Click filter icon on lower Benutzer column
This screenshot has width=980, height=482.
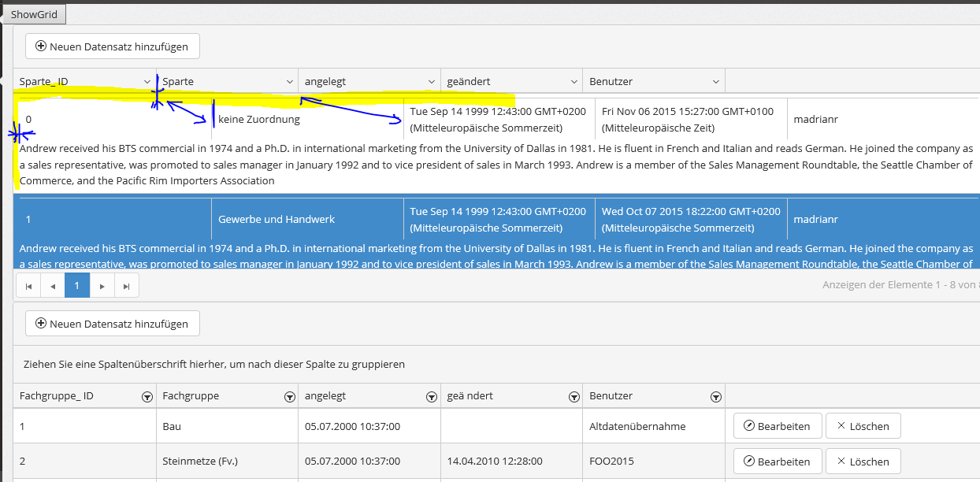(x=715, y=397)
